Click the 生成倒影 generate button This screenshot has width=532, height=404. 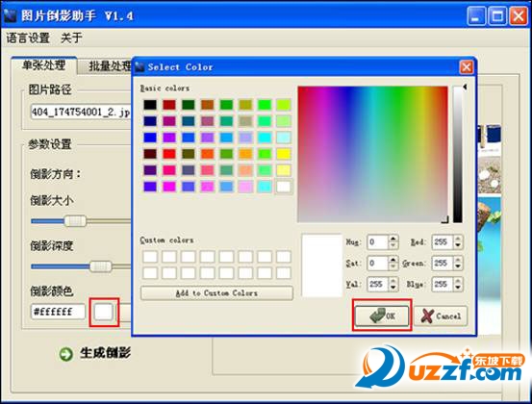click(x=94, y=353)
